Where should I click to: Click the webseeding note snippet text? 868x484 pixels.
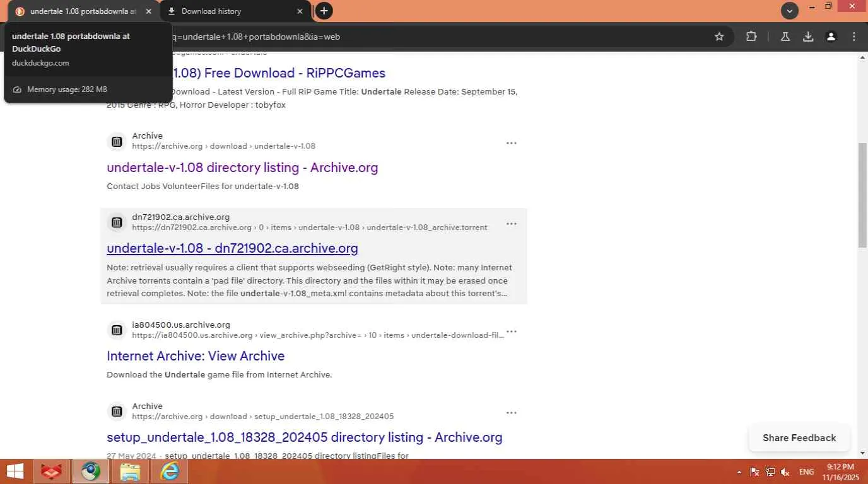309,280
